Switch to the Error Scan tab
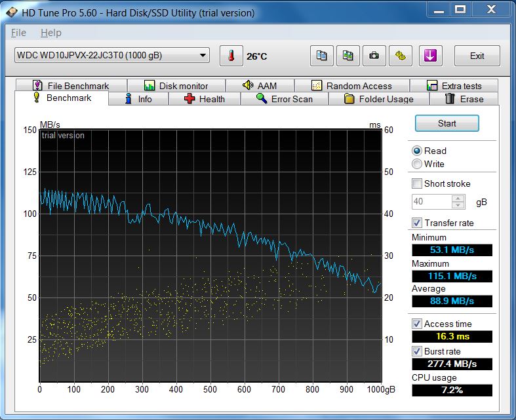 coord(284,99)
